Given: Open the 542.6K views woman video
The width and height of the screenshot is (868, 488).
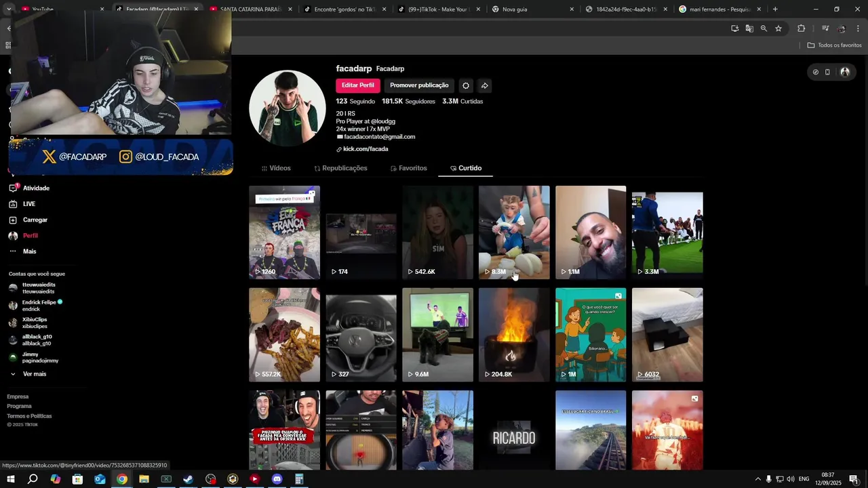Looking at the screenshot, I should (x=437, y=232).
